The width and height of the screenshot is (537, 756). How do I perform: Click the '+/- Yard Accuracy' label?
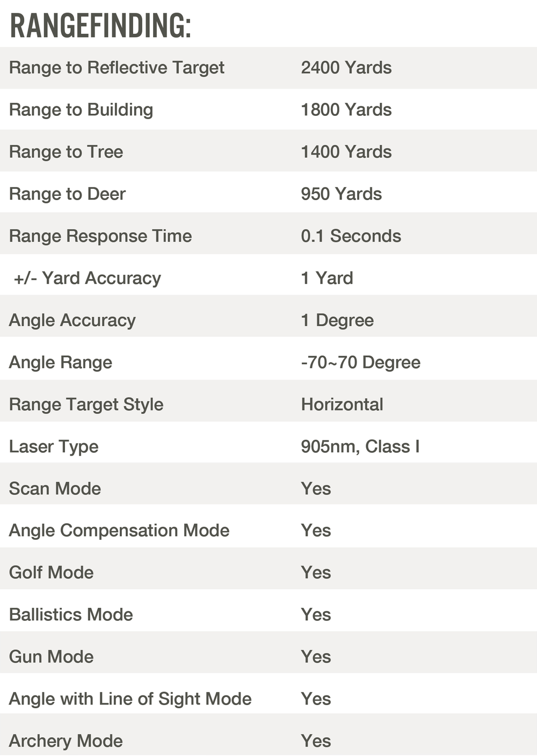(87, 278)
